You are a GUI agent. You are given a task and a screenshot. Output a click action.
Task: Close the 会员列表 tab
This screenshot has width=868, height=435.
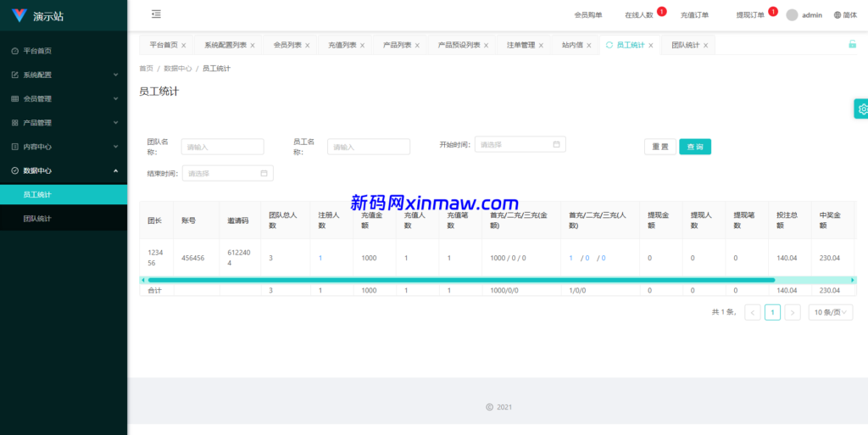tap(307, 46)
